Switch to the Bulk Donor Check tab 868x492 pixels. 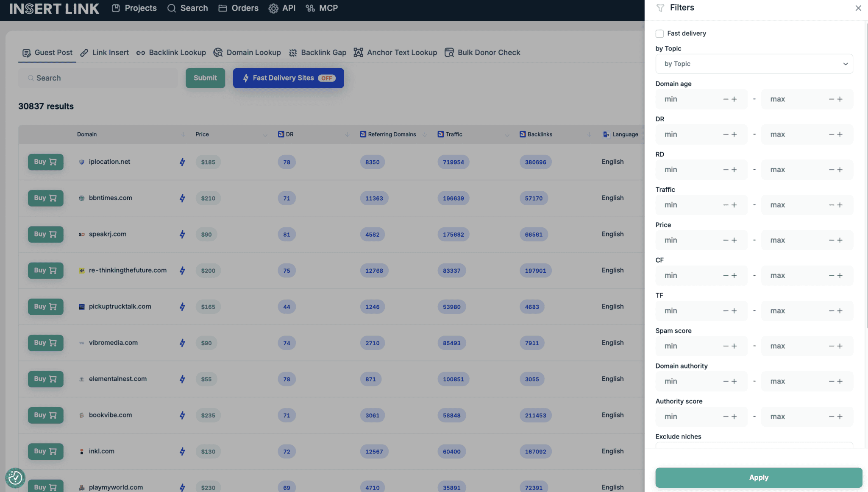pyautogui.click(x=482, y=53)
